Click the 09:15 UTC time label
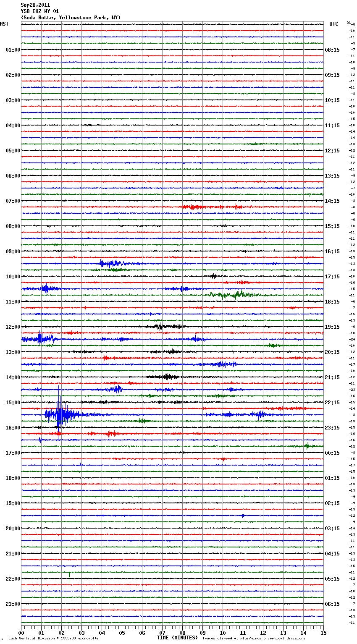This screenshot has height=644, width=357. [x=332, y=75]
